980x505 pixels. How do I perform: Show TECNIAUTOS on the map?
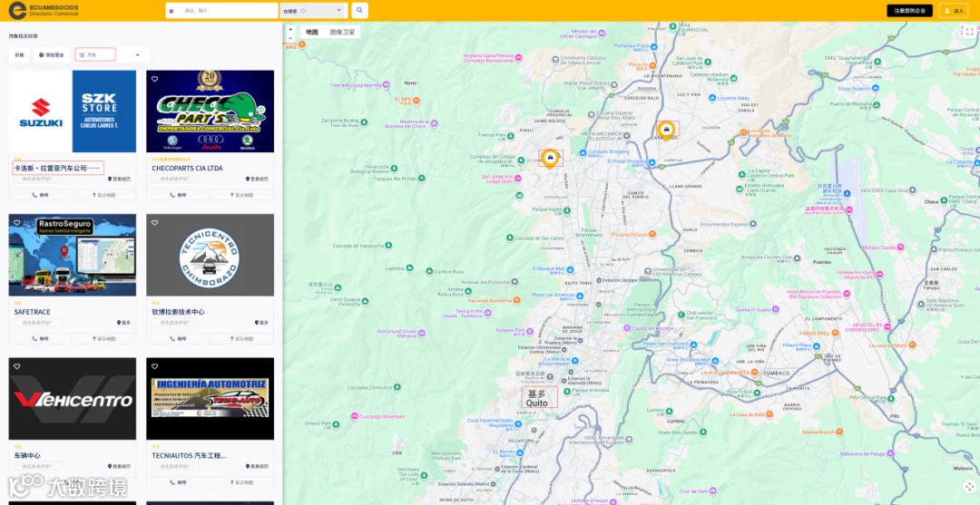[x=242, y=482]
